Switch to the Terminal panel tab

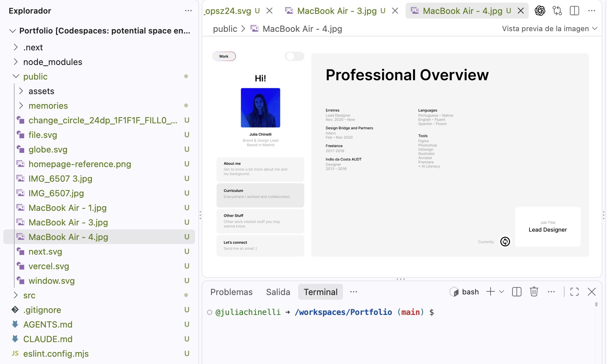[320, 292]
